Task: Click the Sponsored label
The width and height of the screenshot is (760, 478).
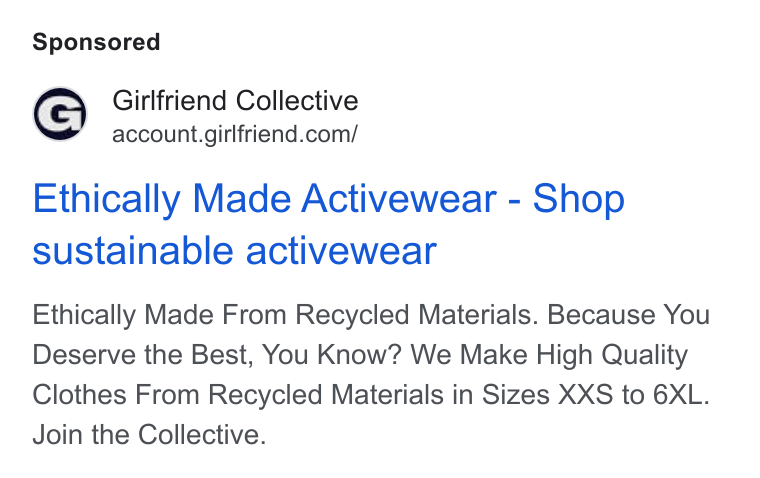Action: (96, 42)
